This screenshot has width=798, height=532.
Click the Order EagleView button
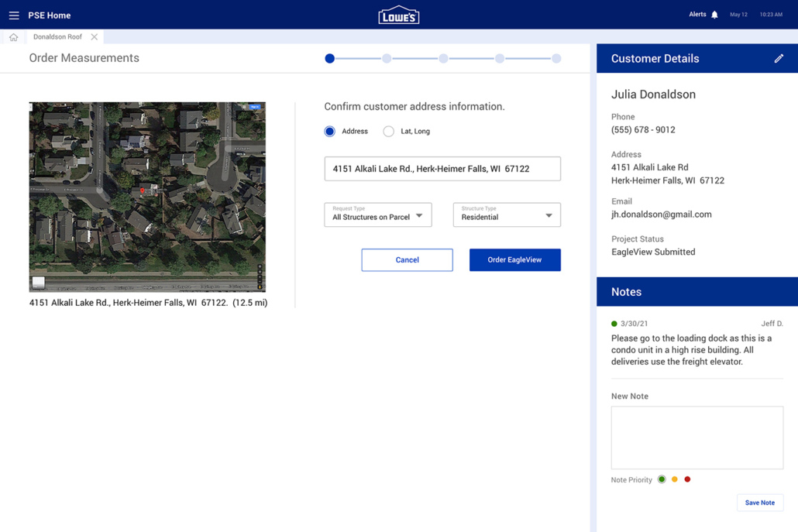pos(515,260)
